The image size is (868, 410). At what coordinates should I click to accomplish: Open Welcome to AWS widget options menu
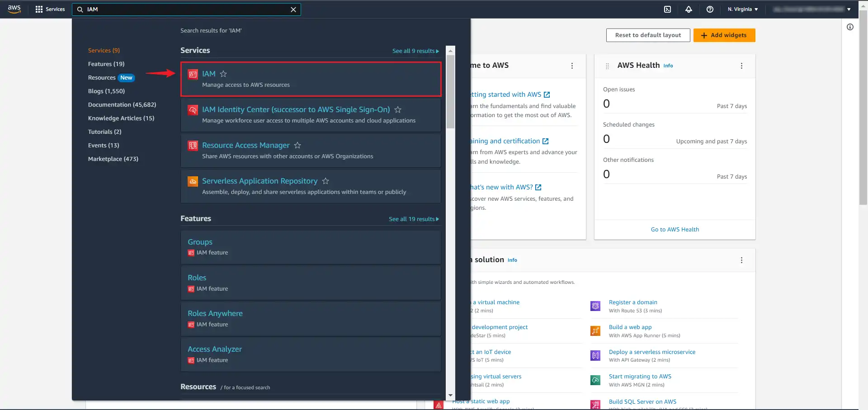click(572, 66)
